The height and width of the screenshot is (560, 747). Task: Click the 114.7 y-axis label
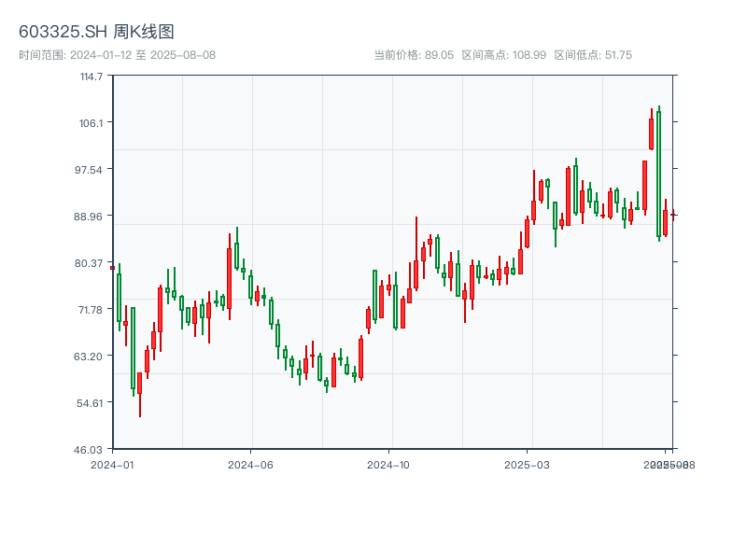pyautogui.click(x=92, y=77)
